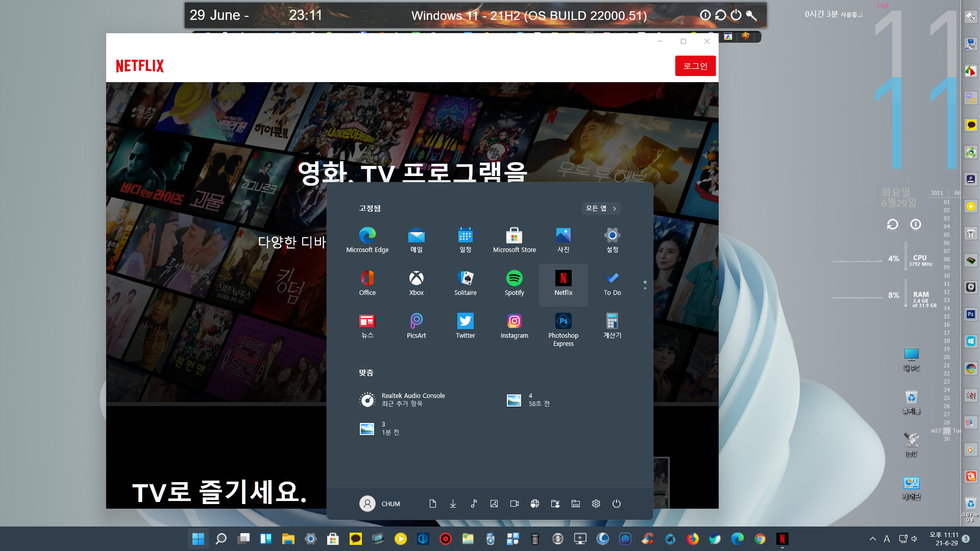The width and height of the screenshot is (980, 551).
Task: Click power icon in top banner
Action: (x=736, y=15)
